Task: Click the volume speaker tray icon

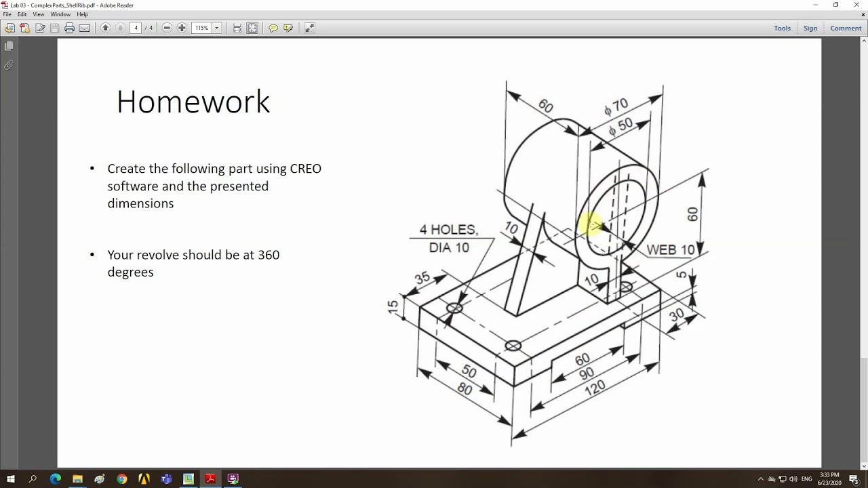Action: tap(793, 479)
